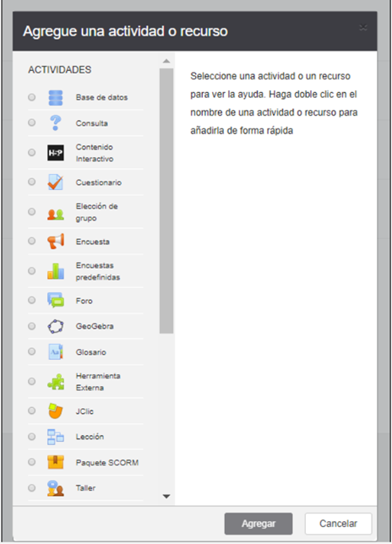Click the Contenido Interactivo label
The image size is (392, 544).
pos(95,153)
